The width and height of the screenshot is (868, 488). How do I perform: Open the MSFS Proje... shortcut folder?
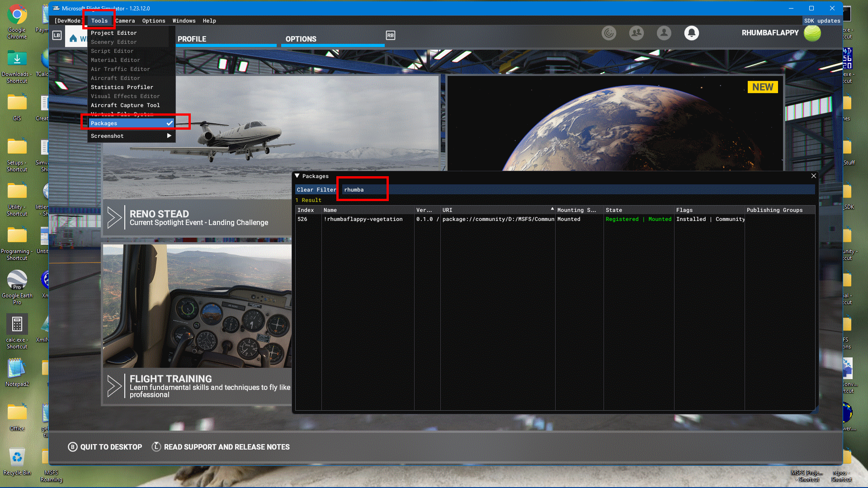coord(807,476)
